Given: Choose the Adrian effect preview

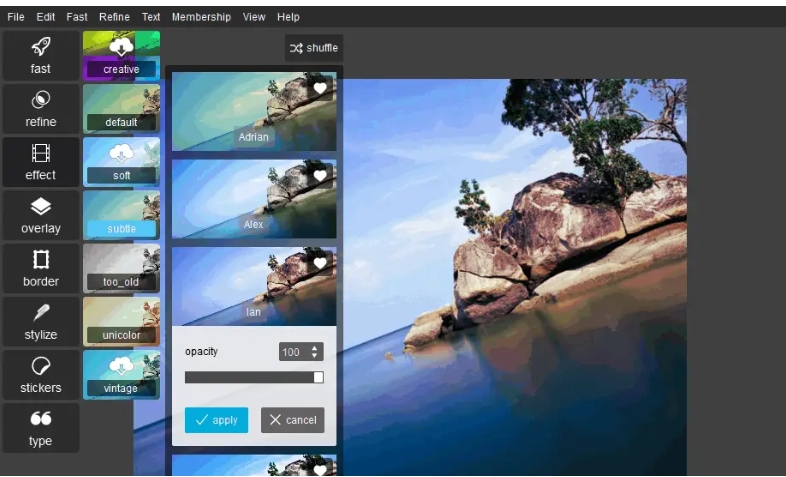Looking at the screenshot, I should click(x=254, y=111).
